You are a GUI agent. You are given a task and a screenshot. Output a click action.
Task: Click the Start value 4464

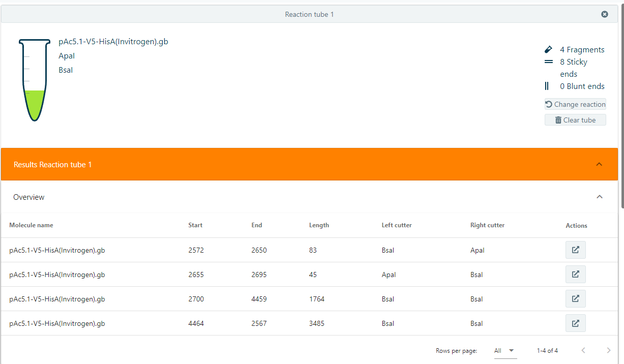(x=196, y=323)
